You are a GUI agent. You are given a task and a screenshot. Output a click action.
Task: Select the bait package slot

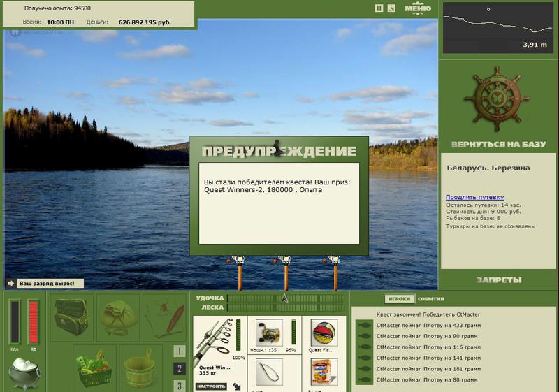(324, 372)
